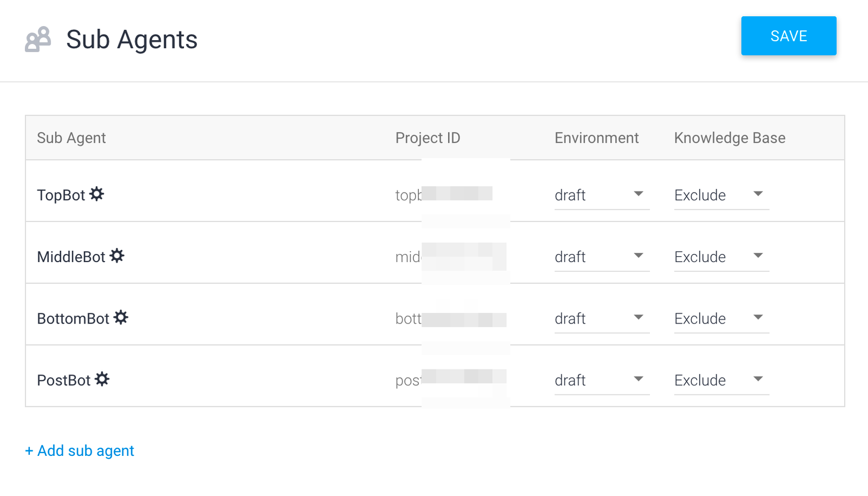Viewport: 868px width, 496px height.
Task: Click the Add sub agent link
Action: [x=80, y=451]
